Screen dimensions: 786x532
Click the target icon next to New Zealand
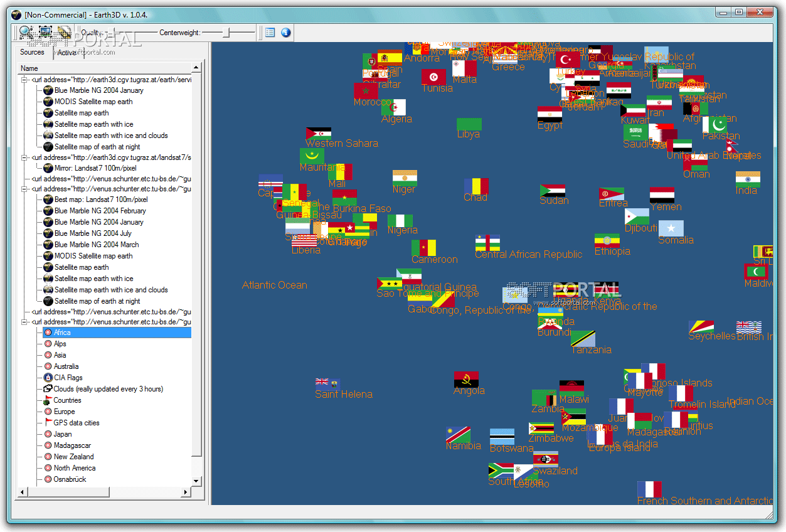coord(48,457)
